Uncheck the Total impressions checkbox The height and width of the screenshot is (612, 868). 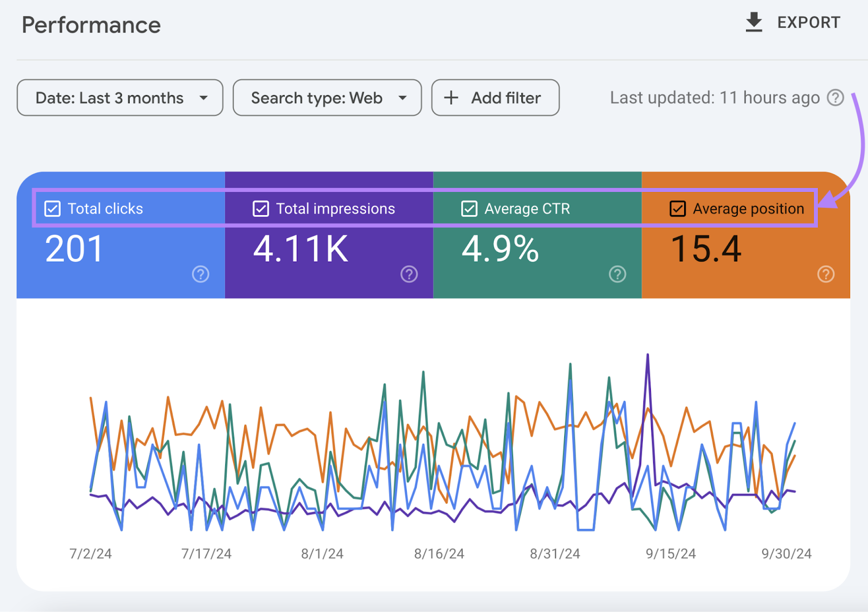pos(260,208)
